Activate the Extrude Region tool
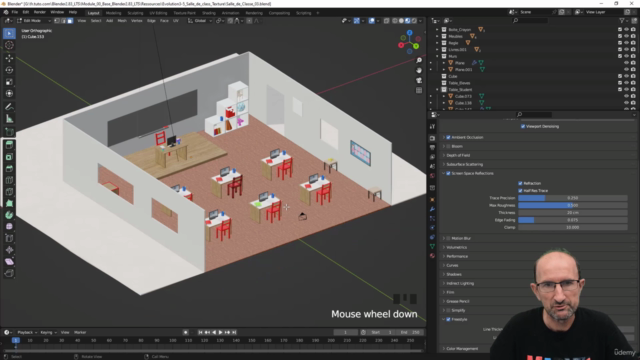This screenshot has height=360, width=640. pyautogui.click(x=9, y=145)
